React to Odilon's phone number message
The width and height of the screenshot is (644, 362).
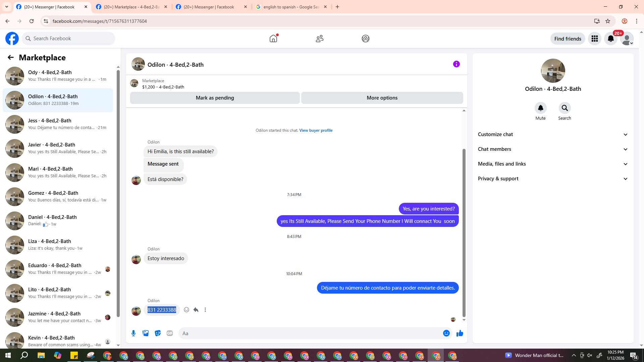[x=186, y=310]
